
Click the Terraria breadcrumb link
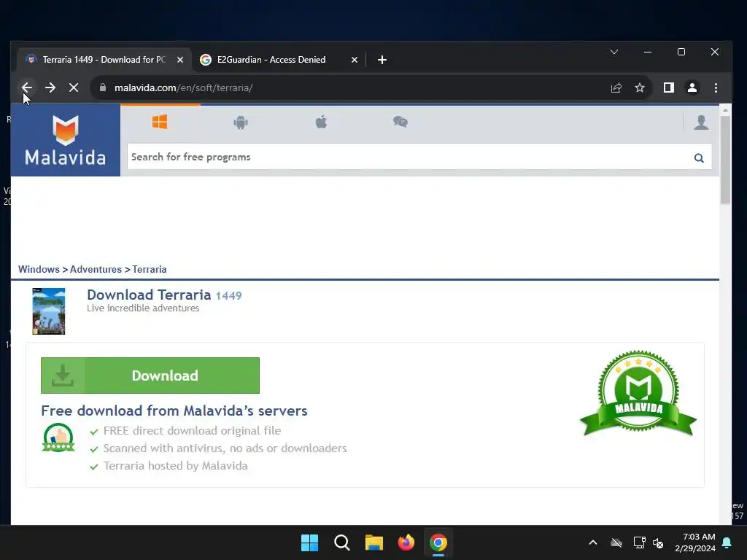coord(149,269)
